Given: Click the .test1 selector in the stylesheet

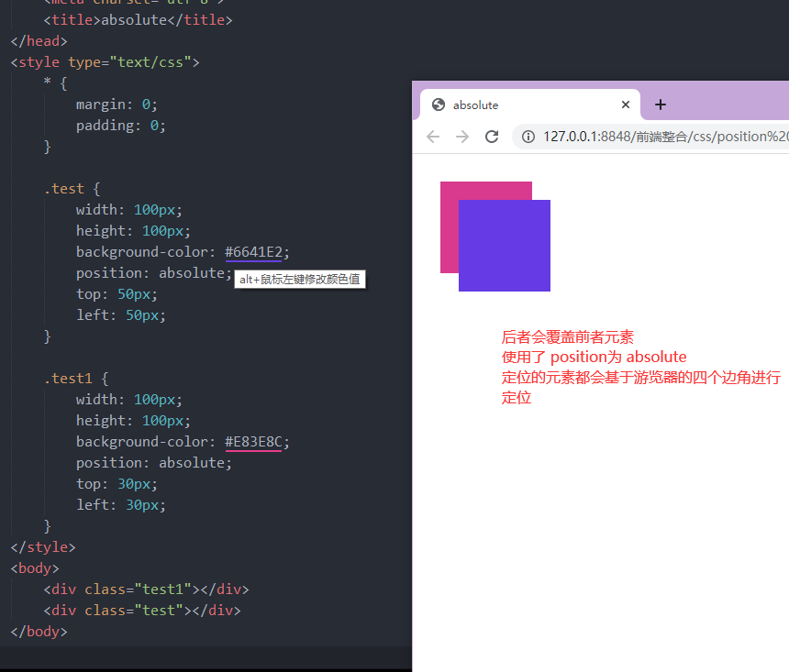Looking at the screenshot, I should [x=68, y=378].
